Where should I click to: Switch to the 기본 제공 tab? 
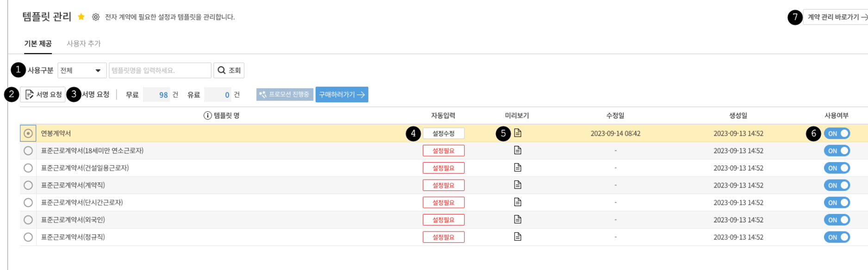pyautogui.click(x=38, y=44)
